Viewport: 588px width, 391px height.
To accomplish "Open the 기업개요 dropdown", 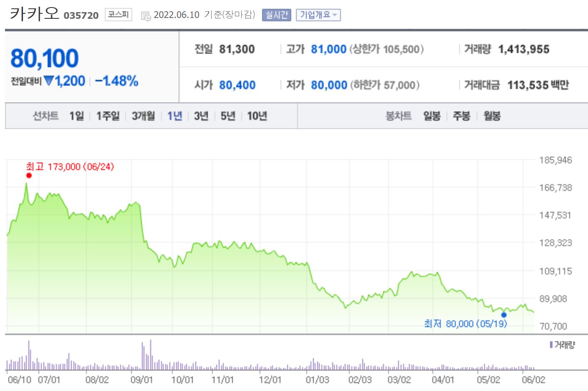I will click(x=318, y=15).
